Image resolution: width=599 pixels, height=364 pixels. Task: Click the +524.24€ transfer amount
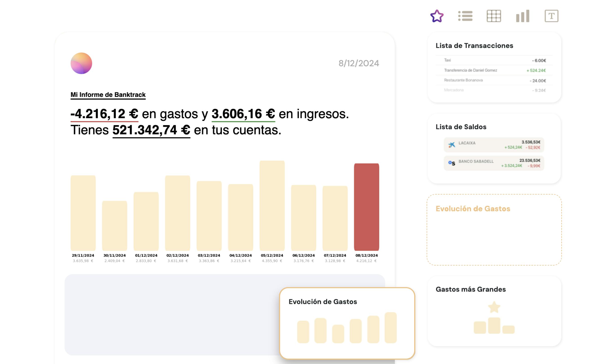pyautogui.click(x=536, y=71)
